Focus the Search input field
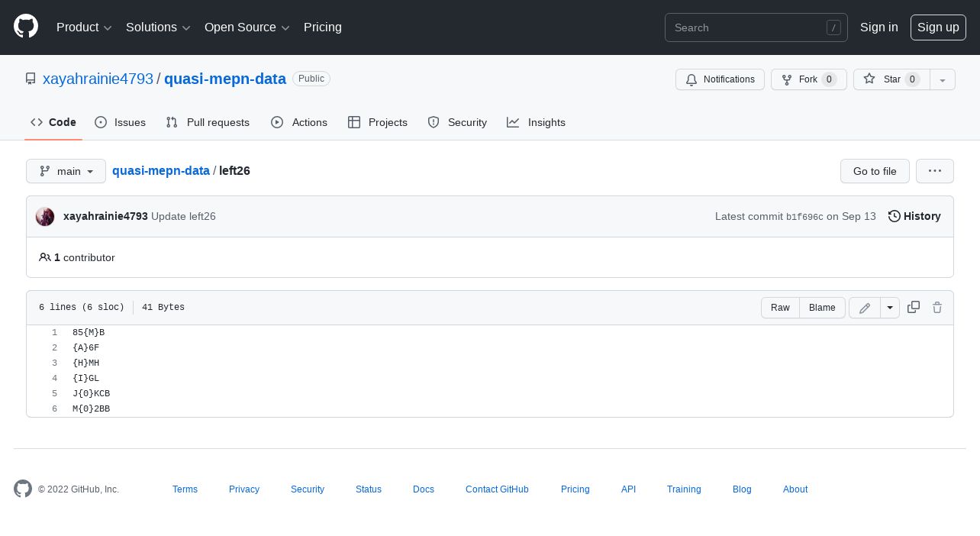 point(756,27)
